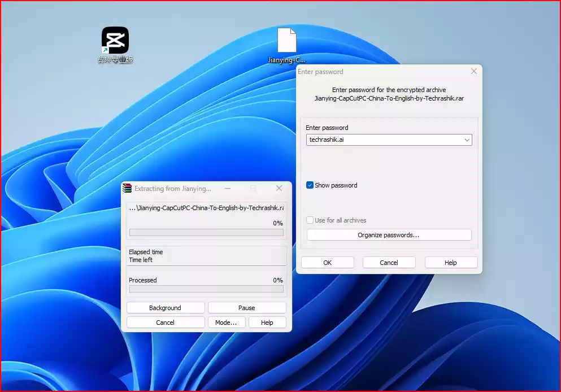Uncheck the Show password checkbox
Viewport: 561px width, 392px height.
pyautogui.click(x=310, y=185)
